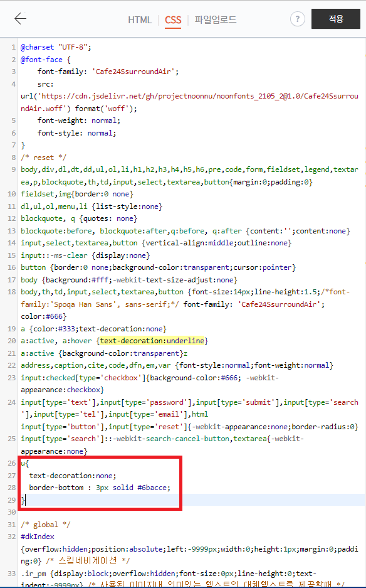Viewport: 366px width, 588px height.
Task: Click the 스킵네비게이션 comment text
Action: click(88, 561)
